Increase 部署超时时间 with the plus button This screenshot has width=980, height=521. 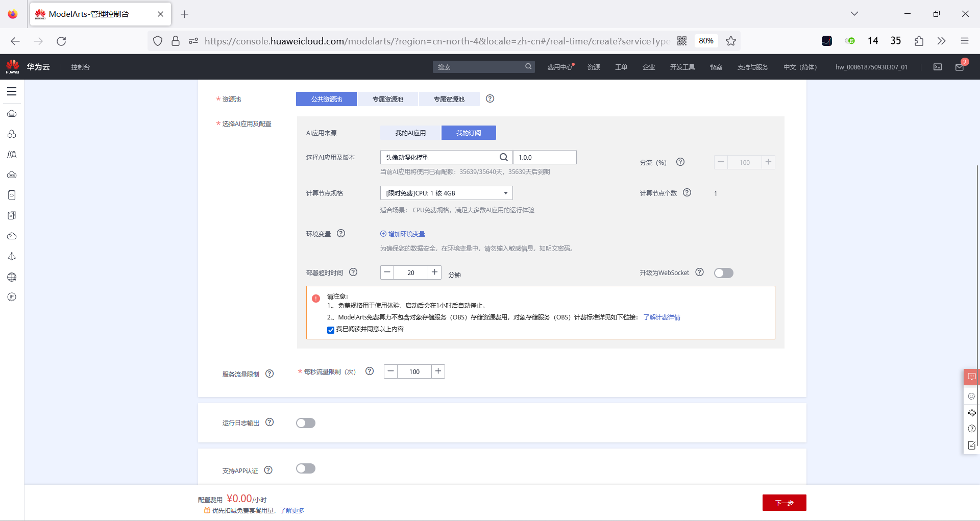pyautogui.click(x=434, y=272)
